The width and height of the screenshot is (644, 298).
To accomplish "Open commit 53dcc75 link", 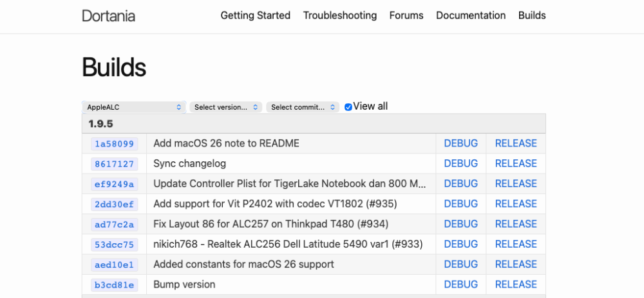I will point(114,244).
